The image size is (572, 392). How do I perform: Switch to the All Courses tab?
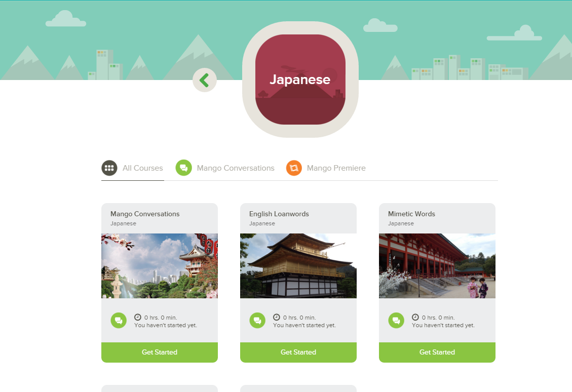point(142,168)
